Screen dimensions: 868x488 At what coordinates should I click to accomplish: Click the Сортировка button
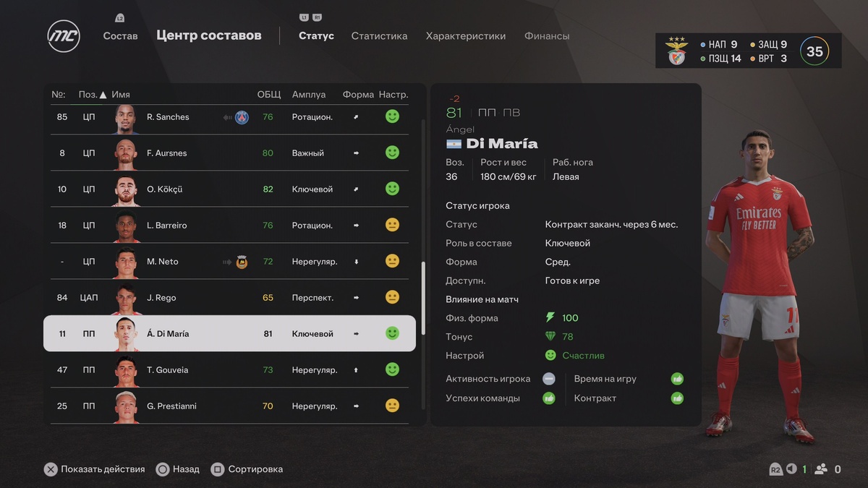point(247,469)
